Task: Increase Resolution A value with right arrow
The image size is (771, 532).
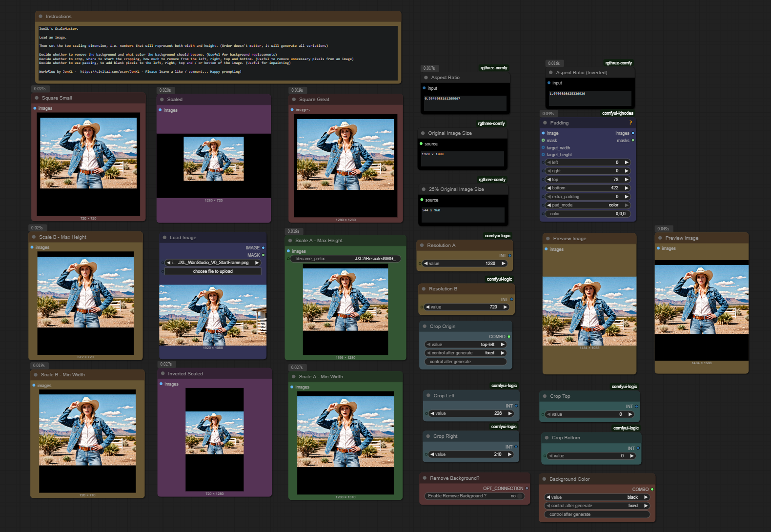Action: pos(503,264)
